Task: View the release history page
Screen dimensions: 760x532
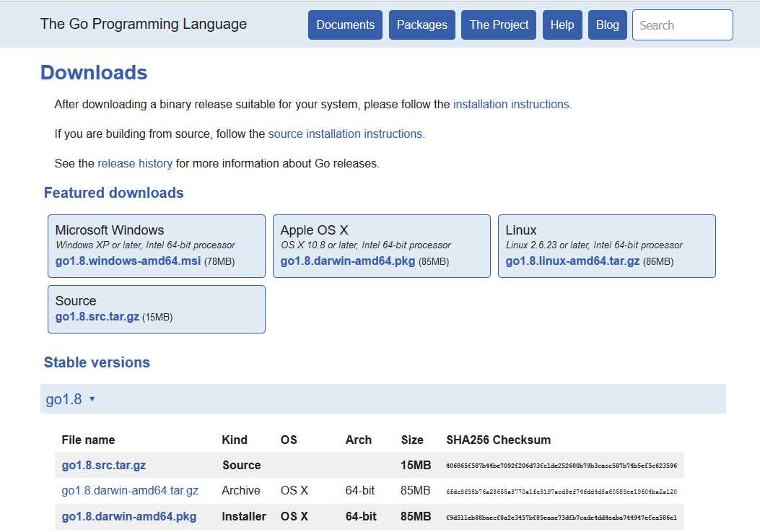Action: tap(134, 163)
